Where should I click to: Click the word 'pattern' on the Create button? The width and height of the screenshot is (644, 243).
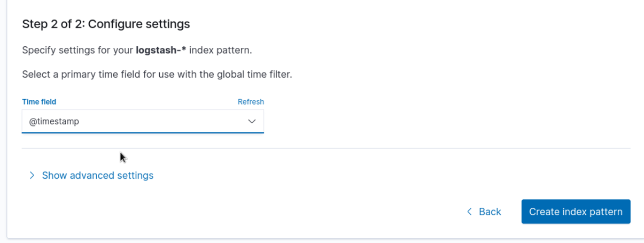606,212
